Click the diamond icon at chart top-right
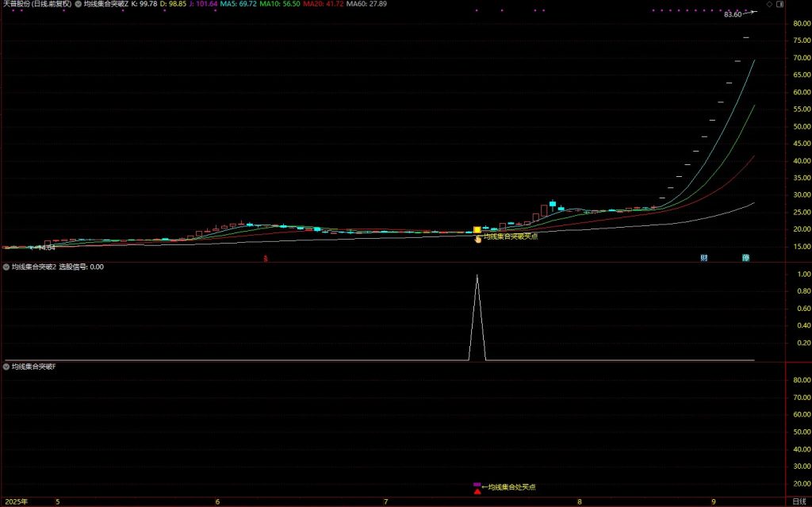The width and height of the screenshot is (812, 507). tap(768, 4)
